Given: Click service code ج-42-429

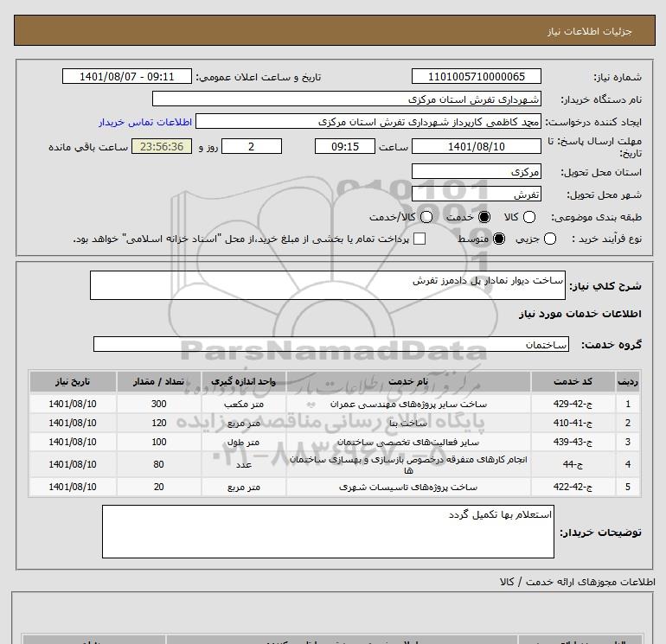Looking at the screenshot, I should pyautogui.click(x=573, y=404).
